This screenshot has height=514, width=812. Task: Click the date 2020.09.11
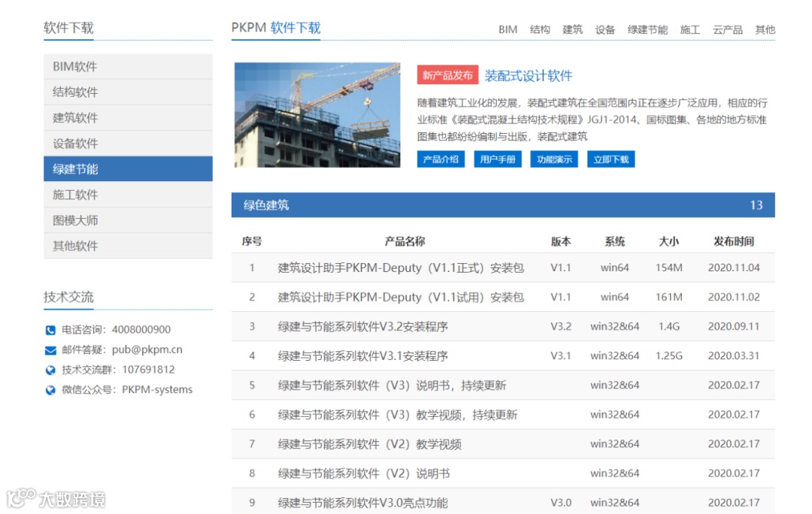coord(734,327)
